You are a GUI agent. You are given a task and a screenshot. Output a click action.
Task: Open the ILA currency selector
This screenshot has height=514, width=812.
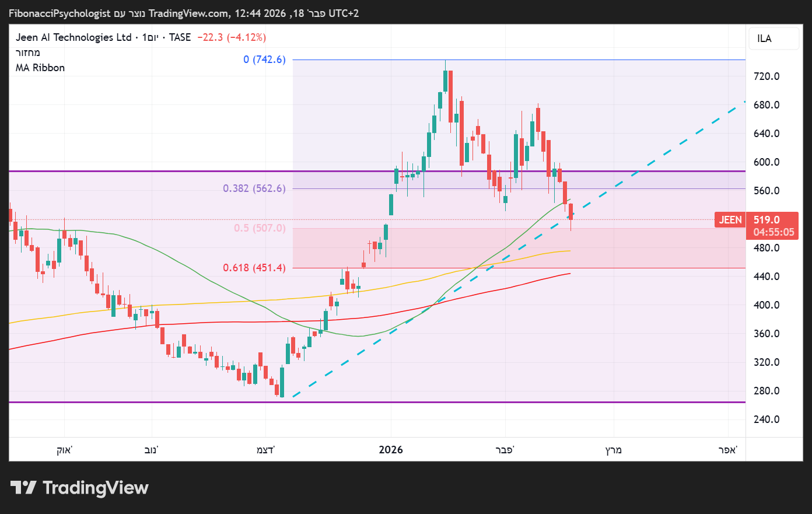(x=773, y=39)
